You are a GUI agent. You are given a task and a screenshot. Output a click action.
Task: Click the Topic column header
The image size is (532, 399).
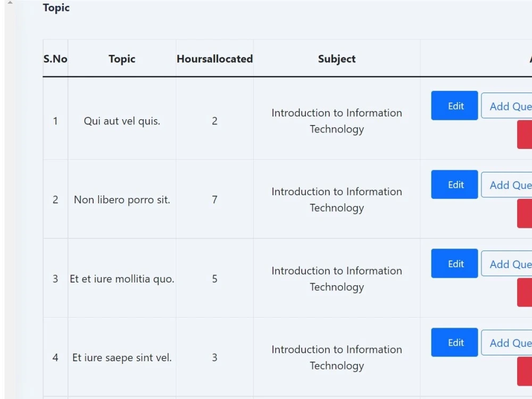pos(121,59)
